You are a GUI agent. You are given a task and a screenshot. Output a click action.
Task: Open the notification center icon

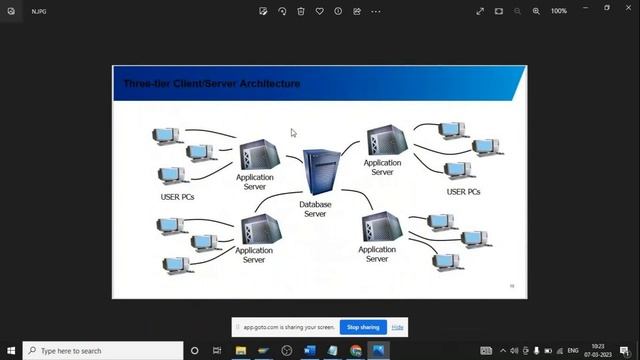[x=625, y=351]
